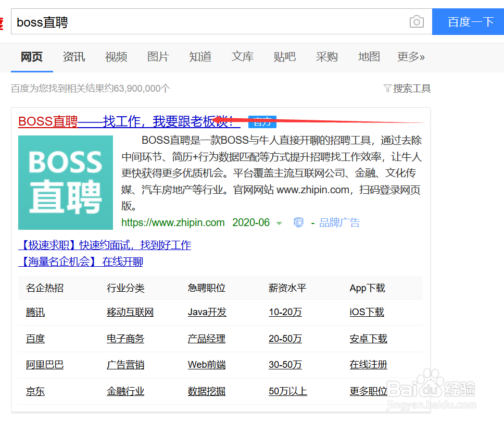Open the 50万以上 salary link

(x=288, y=391)
